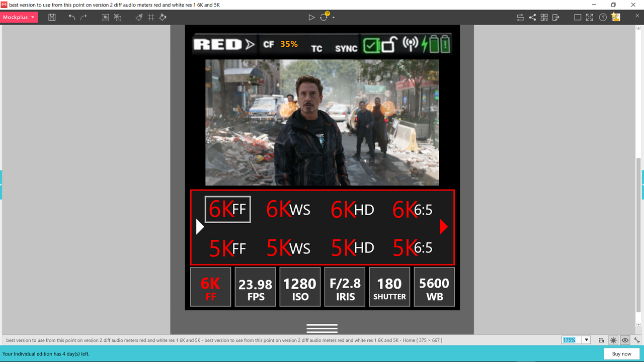Click the movie still preview image
This screenshot has width=644, height=362.
coord(322,123)
